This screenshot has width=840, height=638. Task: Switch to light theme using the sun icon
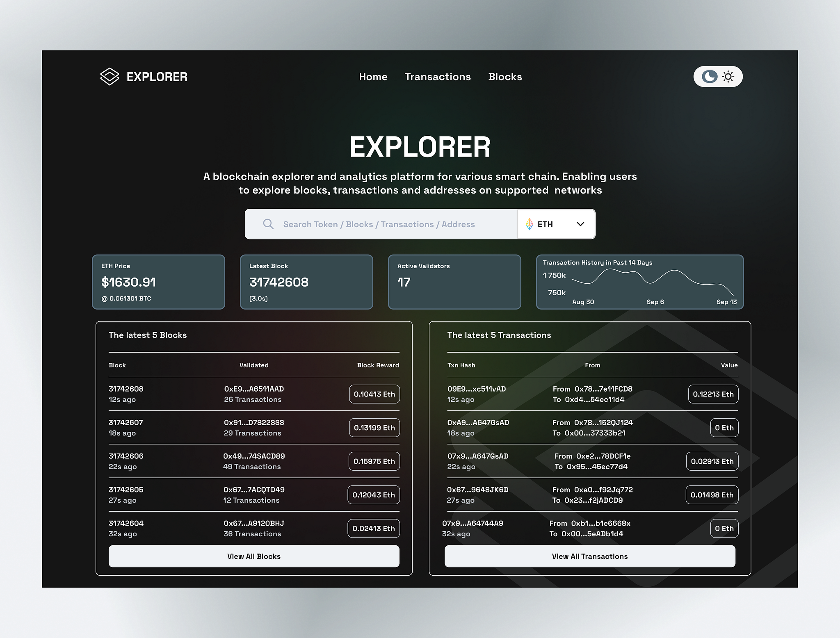click(728, 76)
